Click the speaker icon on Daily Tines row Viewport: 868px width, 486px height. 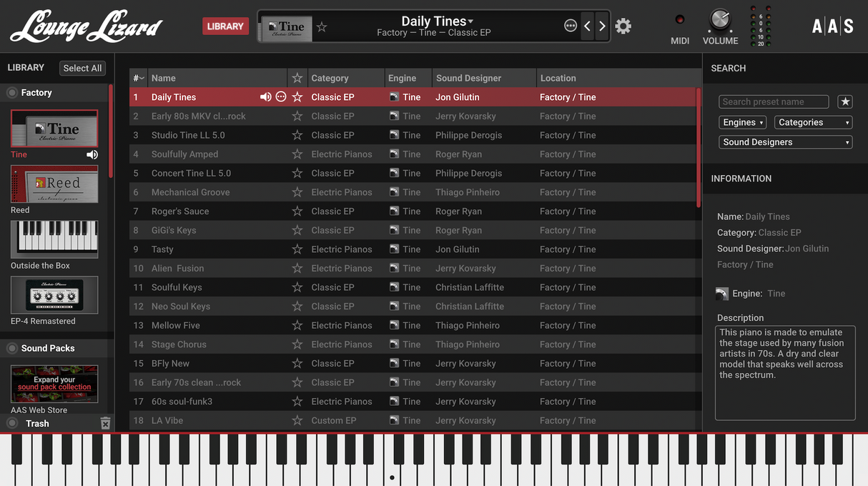[x=266, y=97]
